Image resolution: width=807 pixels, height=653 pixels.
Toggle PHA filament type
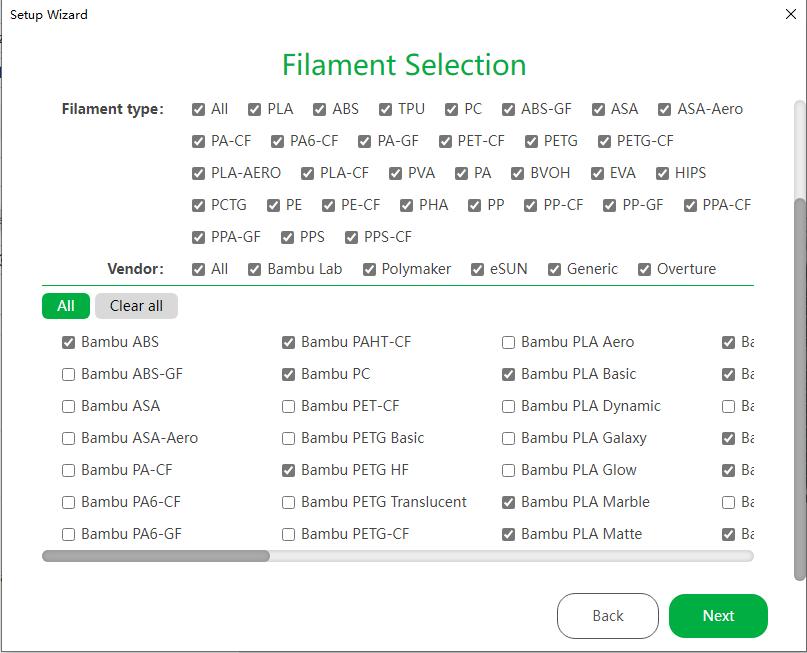406,206
